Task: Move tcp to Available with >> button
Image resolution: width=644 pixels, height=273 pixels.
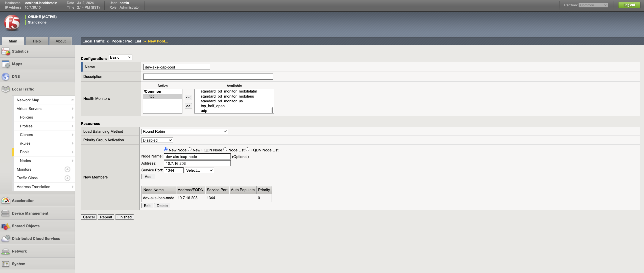Action: click(188, 106)
